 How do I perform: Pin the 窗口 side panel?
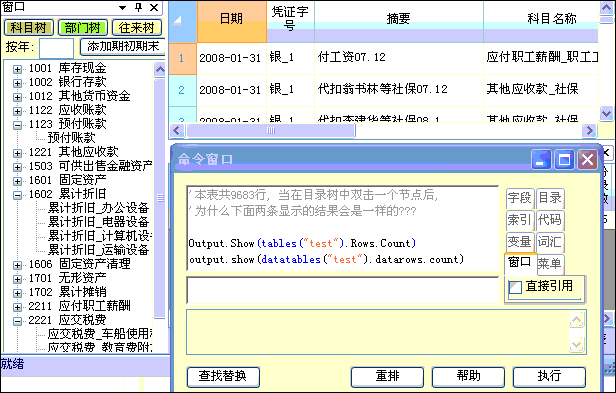coord(138,7)
